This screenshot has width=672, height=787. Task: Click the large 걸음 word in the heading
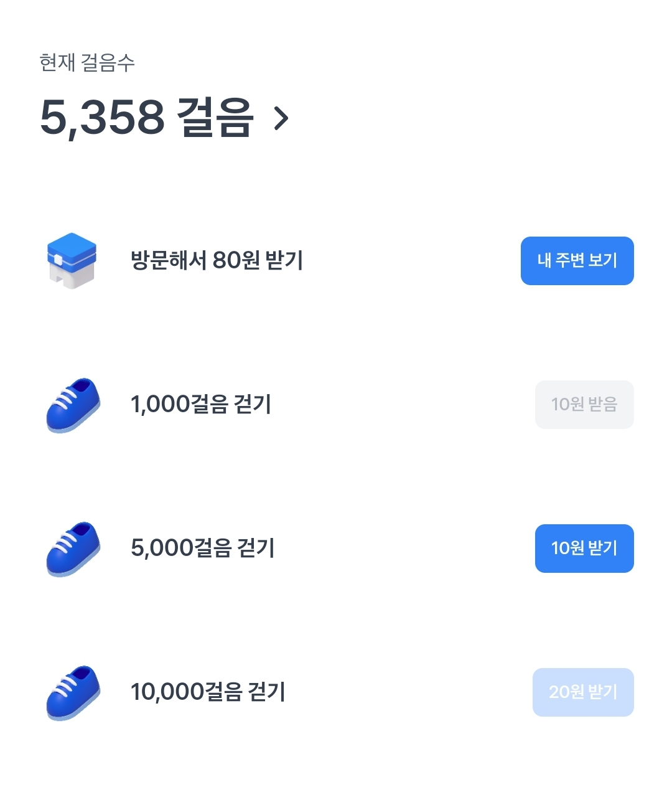click(x=215, y=118)
